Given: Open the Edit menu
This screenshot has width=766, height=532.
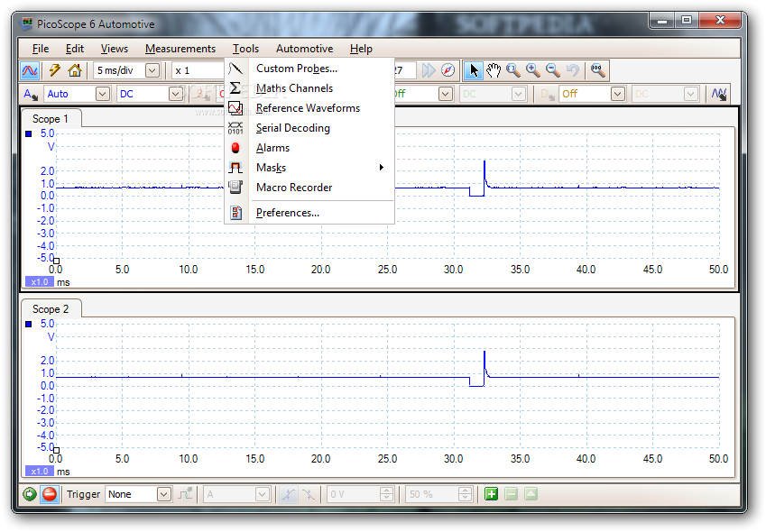Looking at the screenshot, I should (75, 49).
